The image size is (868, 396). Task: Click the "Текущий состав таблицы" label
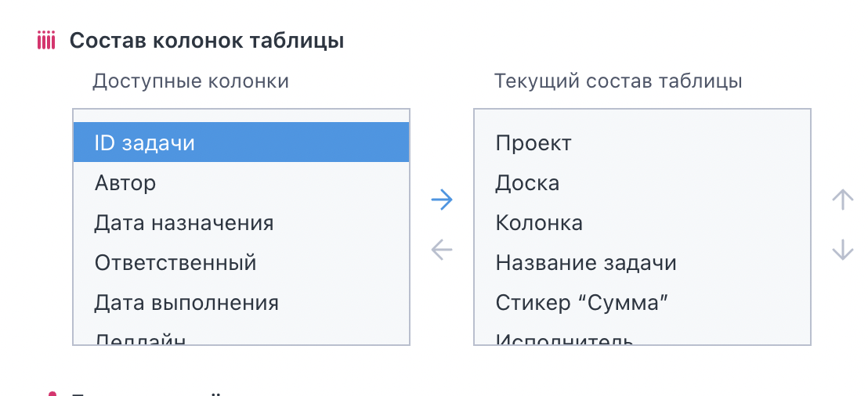click(618, 81)
